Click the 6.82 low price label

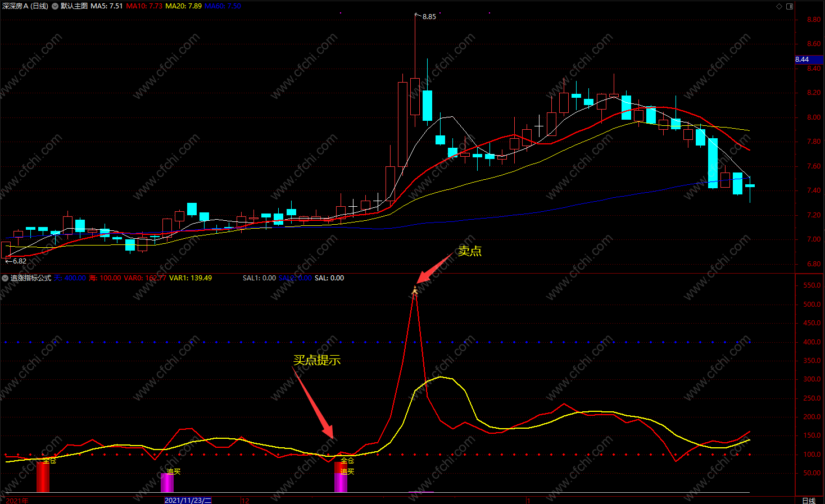(x=20, y=261)
